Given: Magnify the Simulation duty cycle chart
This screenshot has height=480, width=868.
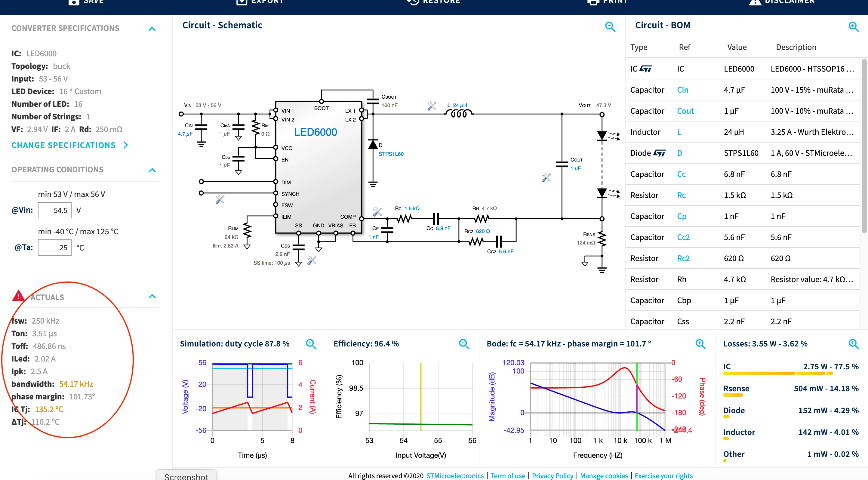Looking at the screenshot, I should pos(311,344).
